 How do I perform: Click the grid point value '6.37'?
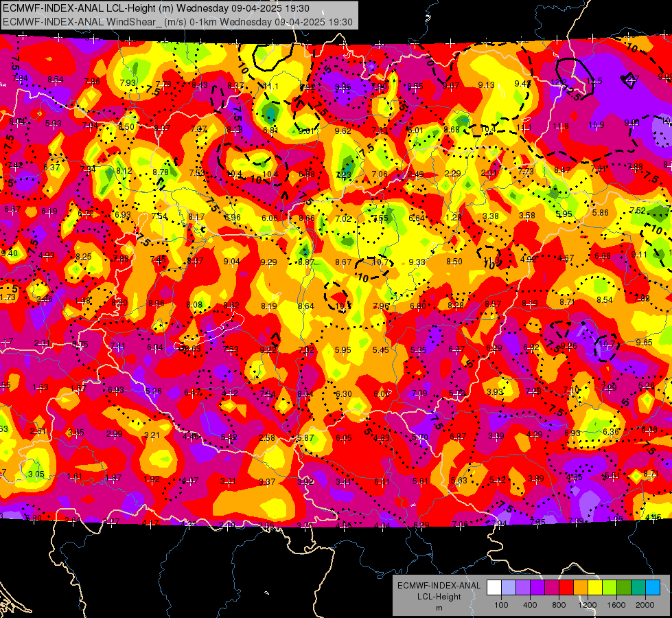click(x=51, y=167)
